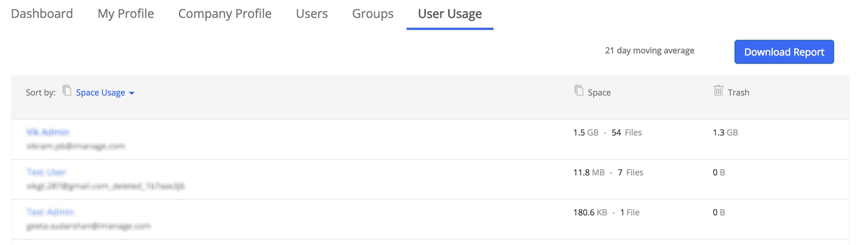This screenshot has height=245, width=868.
Task: Select the 54 Files space value
Action: coord(626,133)
